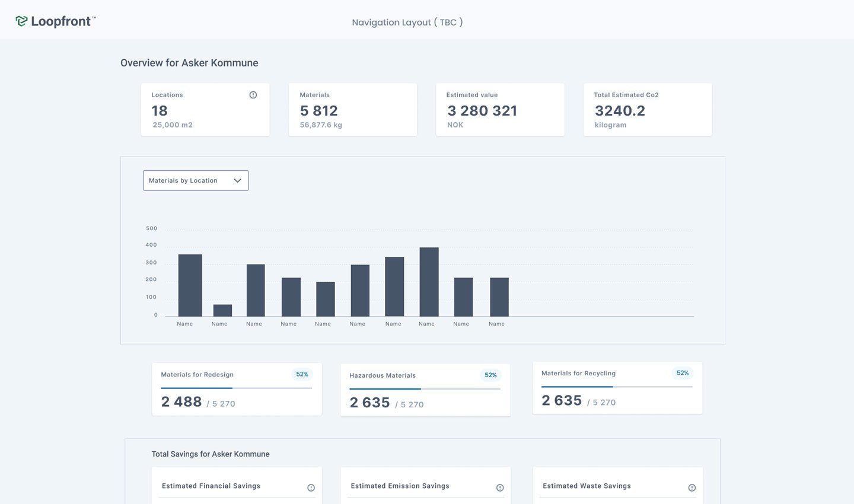Viewport: 854px width, 504px height.
Task: Open the Total Estimated Co2 card 3240.2
Action: (x=620, y=111)
